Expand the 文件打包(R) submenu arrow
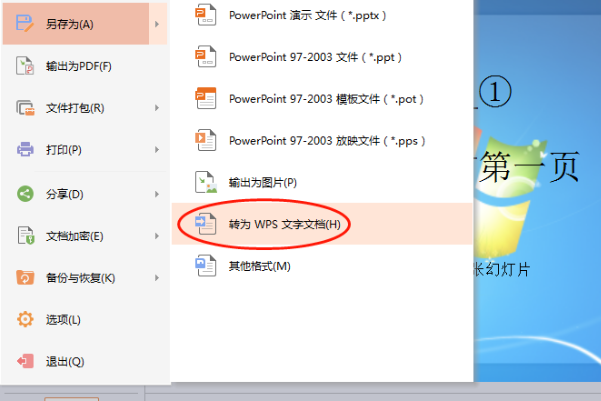This screenshot has width=601, height=401. click(157, 108)
